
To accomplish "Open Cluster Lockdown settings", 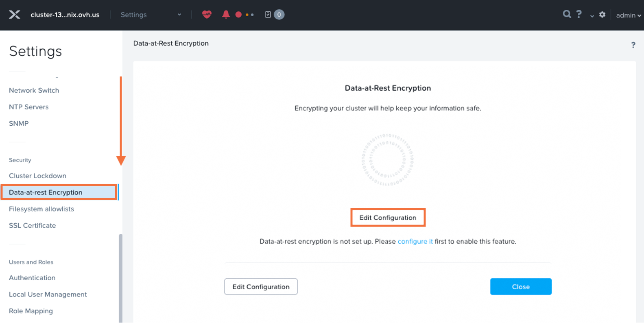I will pos(37,176).
